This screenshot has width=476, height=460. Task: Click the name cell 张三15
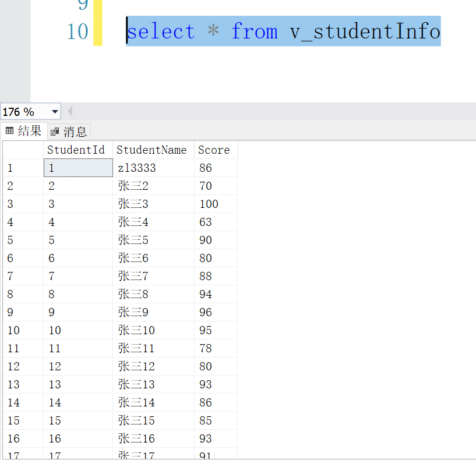click(x=153, y=420)
